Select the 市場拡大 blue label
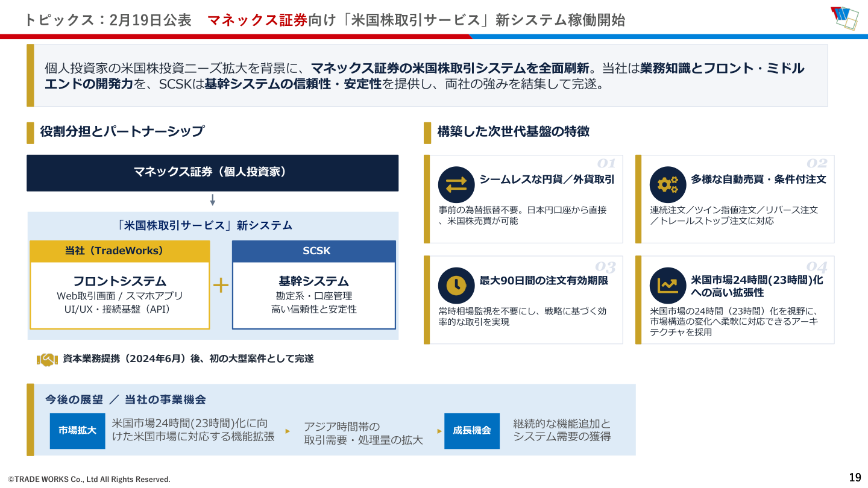This screenshot has width=868, height=488. 77,431
